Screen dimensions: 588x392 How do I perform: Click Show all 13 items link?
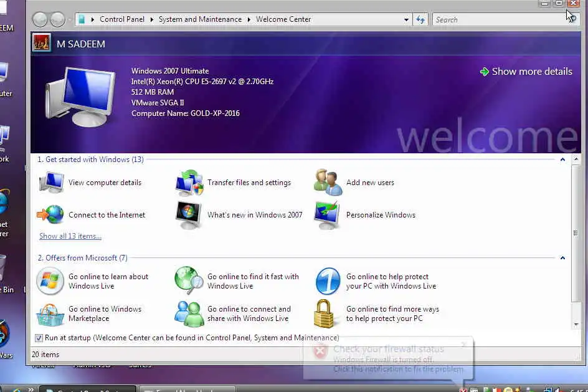point(70,236)
